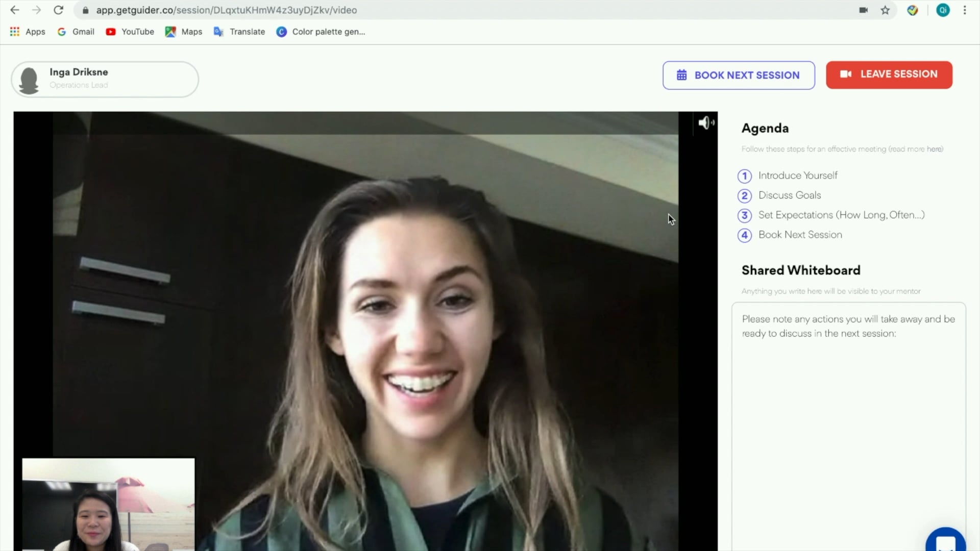This screenshot has width=980, height=551.
Task: Click the self-view picture-in-picture thumbnail
Action: point(108,504)
